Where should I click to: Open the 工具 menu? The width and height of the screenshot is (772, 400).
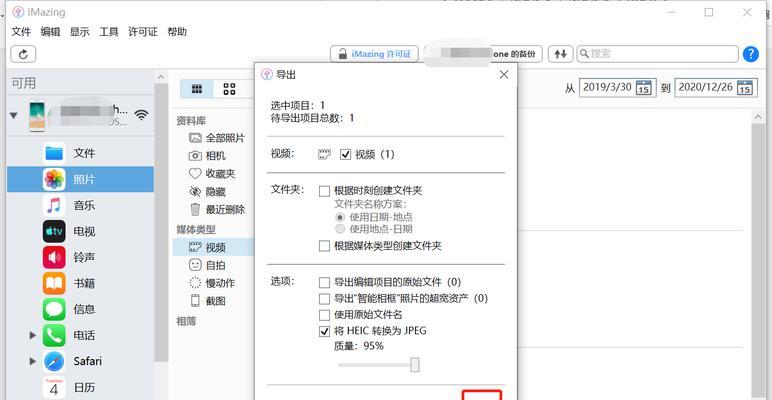109,32
